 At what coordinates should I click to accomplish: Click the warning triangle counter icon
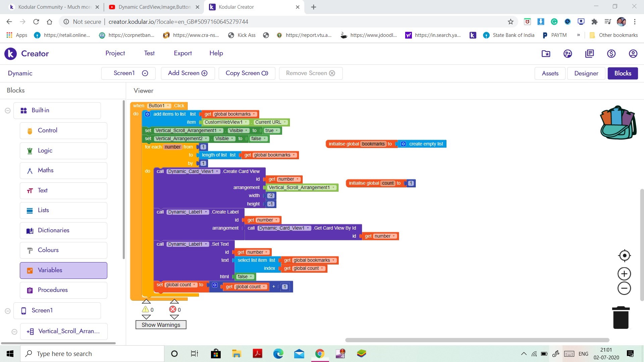(145, 309)
